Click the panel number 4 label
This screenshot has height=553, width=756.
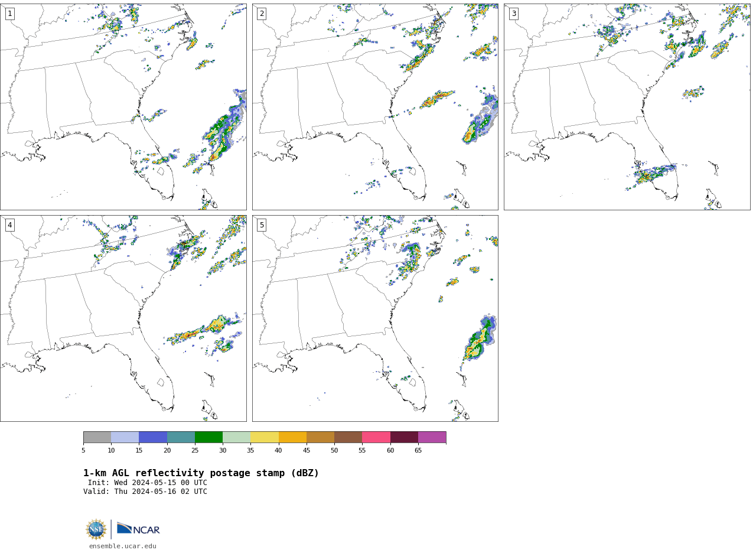(10, 225)
